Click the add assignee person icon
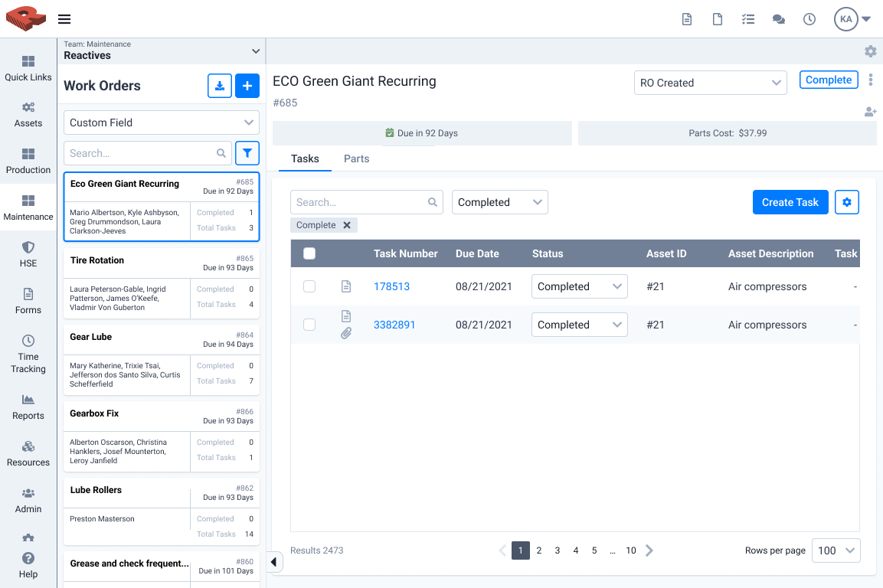The width and height of the screenshot is (883, 588). (x=870, y=112)
